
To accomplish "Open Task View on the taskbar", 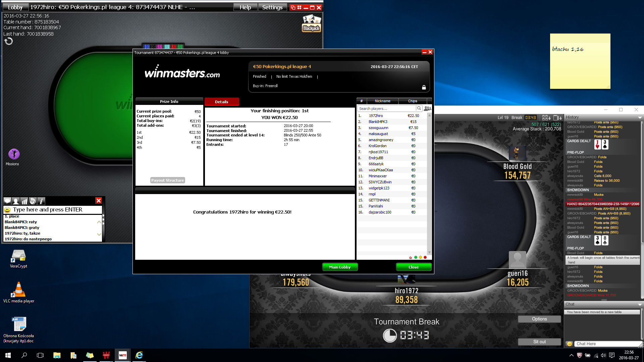I will point(40,355).
